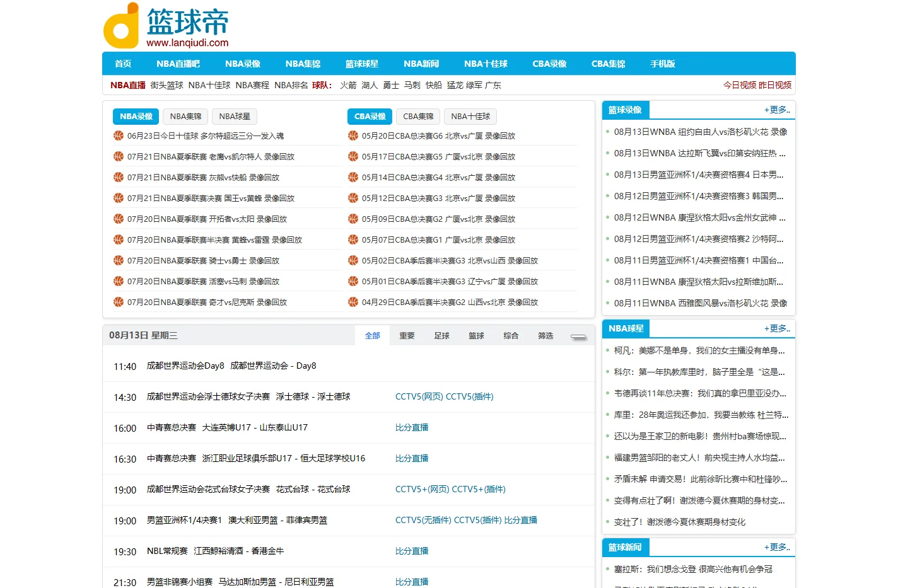Screen dimensions: 898x588
Task: Open CBA录像 in the blue navigation bar
Action: [549, 64]
